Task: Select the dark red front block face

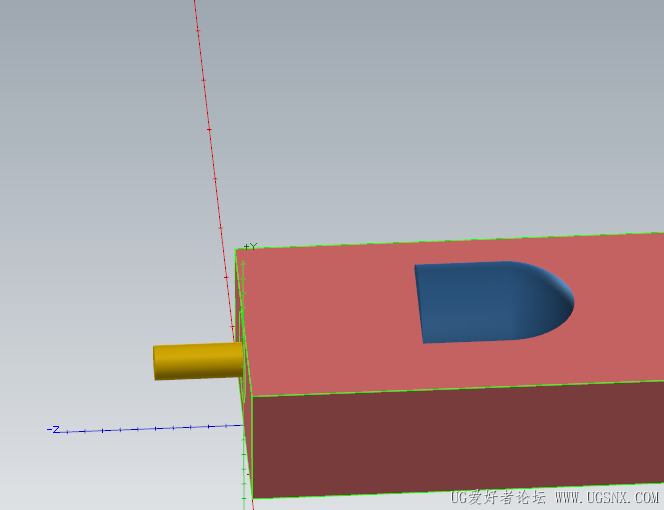Action: click(x=457, y=441)
